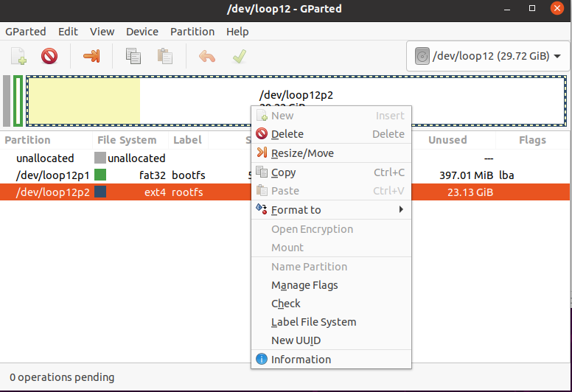Click the grayed Paste icon in the context menu
This screenshot has width=572, height=392.
pos(262,190)
